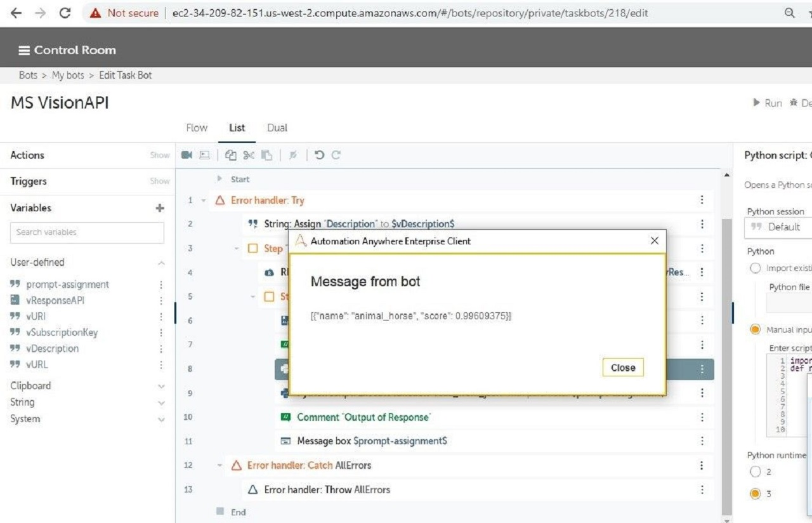Select the Import existing file radio option
Screen dimensions: 812x523
[x=755, y=268]
